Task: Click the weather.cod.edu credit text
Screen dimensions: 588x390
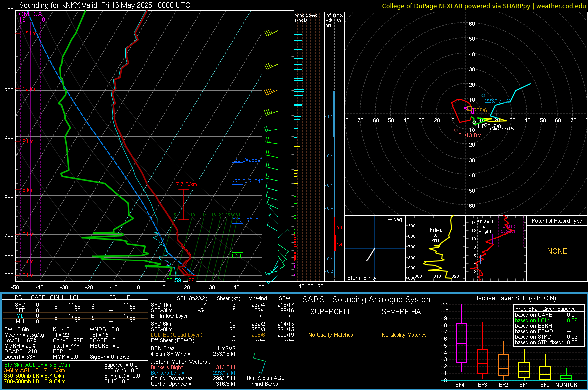Action: pyautogui.click(x=561, y=6)
